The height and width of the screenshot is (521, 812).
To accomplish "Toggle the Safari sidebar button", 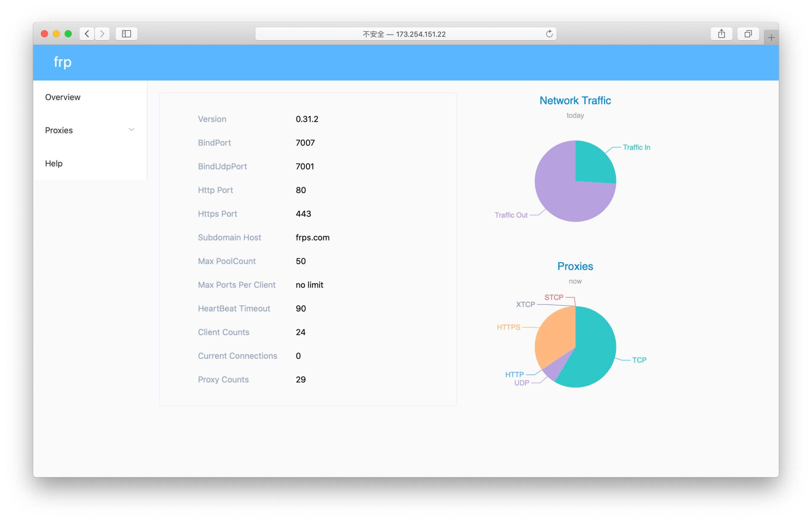I will coord(126,34).
